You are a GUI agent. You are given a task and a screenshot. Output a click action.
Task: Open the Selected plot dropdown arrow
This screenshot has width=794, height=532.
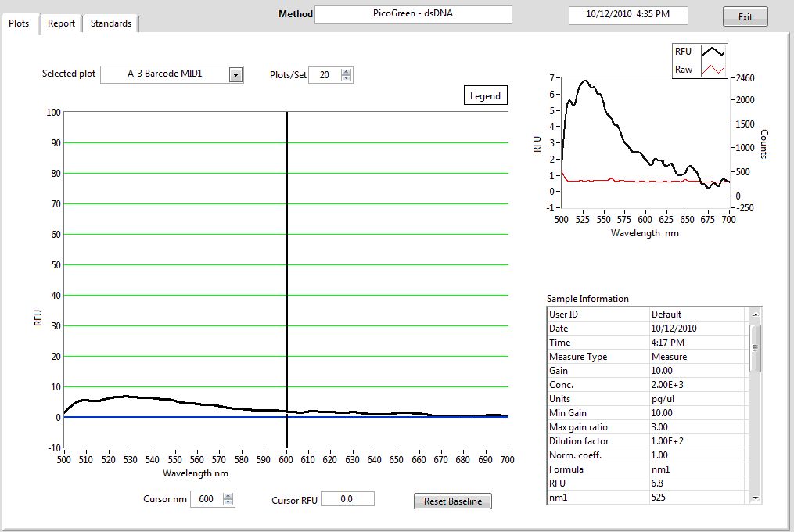pos(235,75)
